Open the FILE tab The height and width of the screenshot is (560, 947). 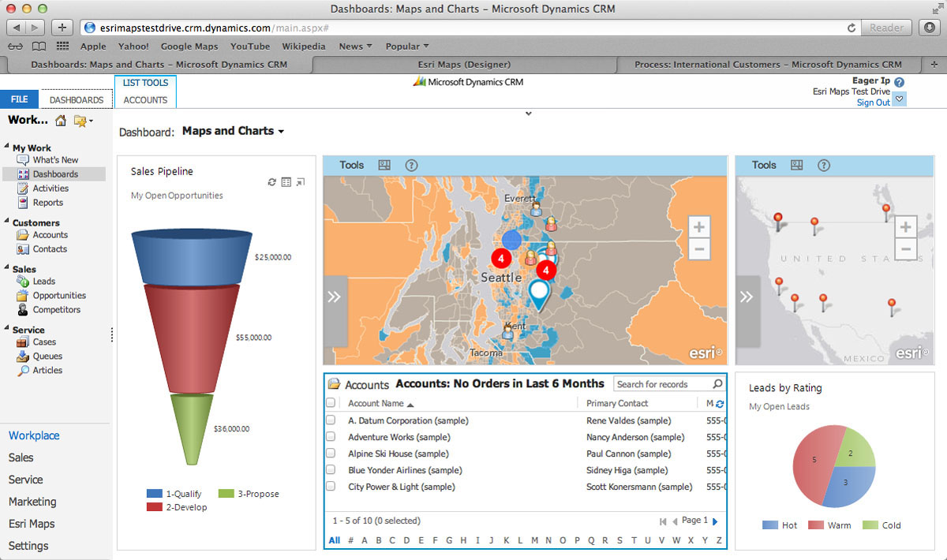click(19, 99)
